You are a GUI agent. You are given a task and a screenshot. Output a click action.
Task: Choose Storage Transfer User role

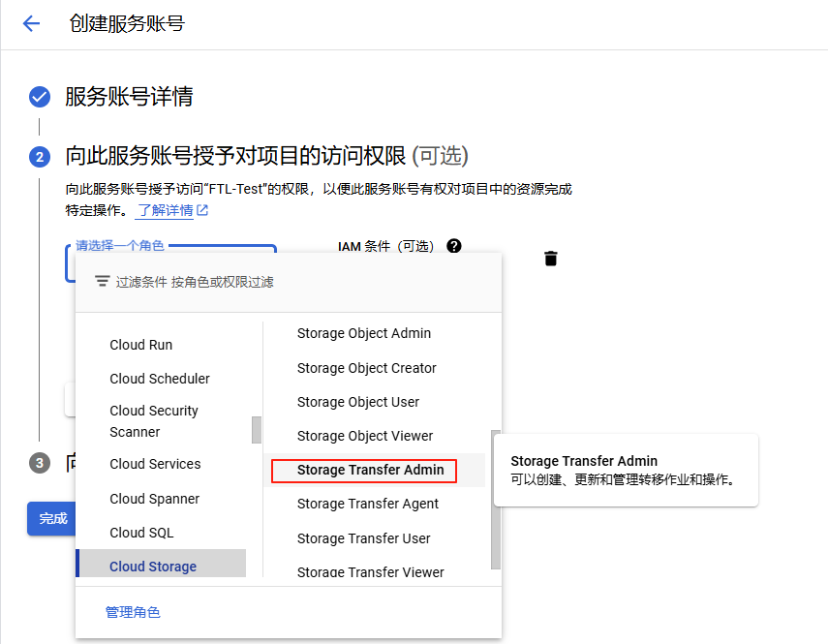[x=363, y=538]
